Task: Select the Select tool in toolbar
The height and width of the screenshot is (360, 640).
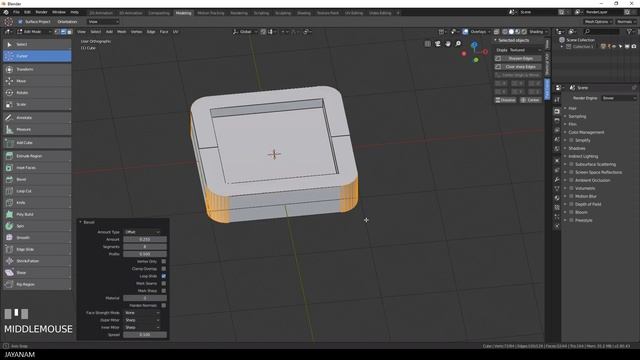Action: pos(37,44)
